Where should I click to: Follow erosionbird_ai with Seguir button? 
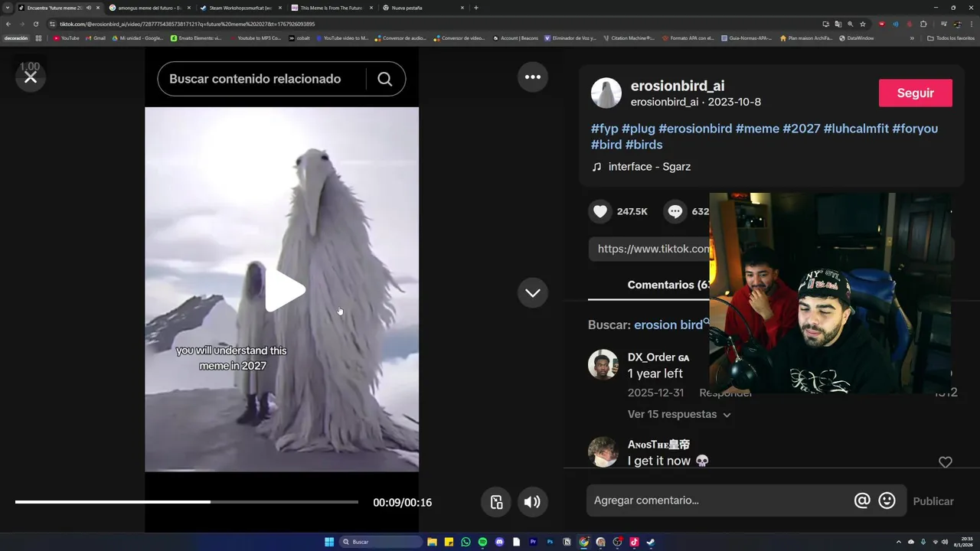tap(916, 93)
